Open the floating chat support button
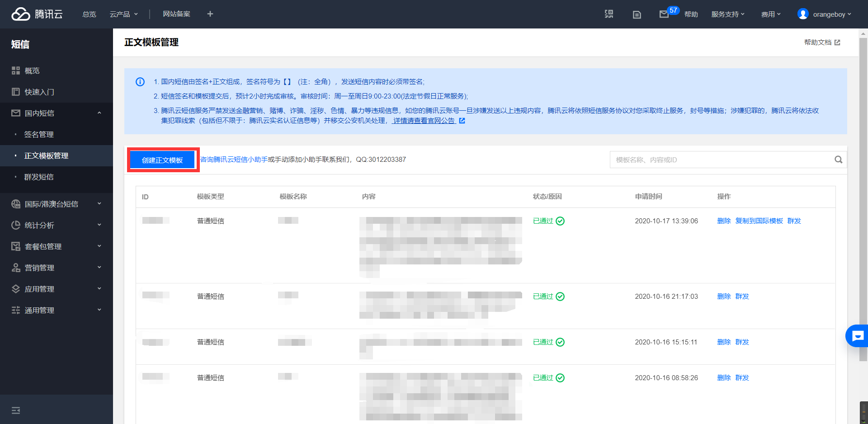The image size is (868, 424). coord(857,336)
